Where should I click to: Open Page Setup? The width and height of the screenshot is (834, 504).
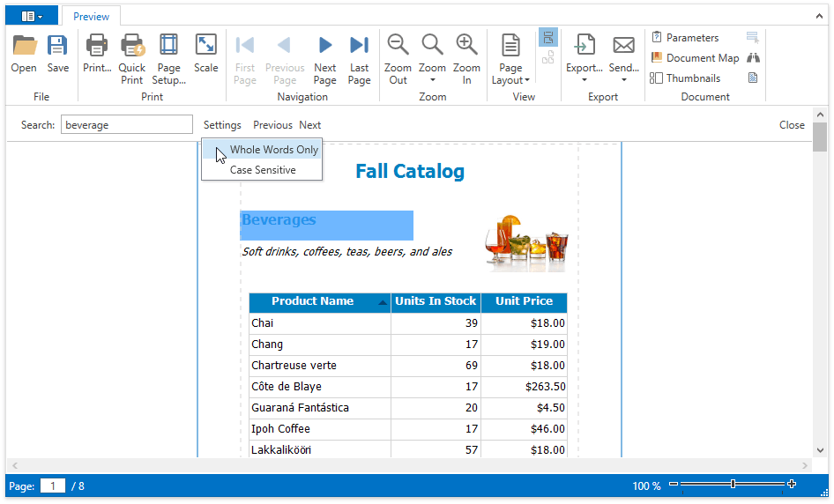[168, 58]
